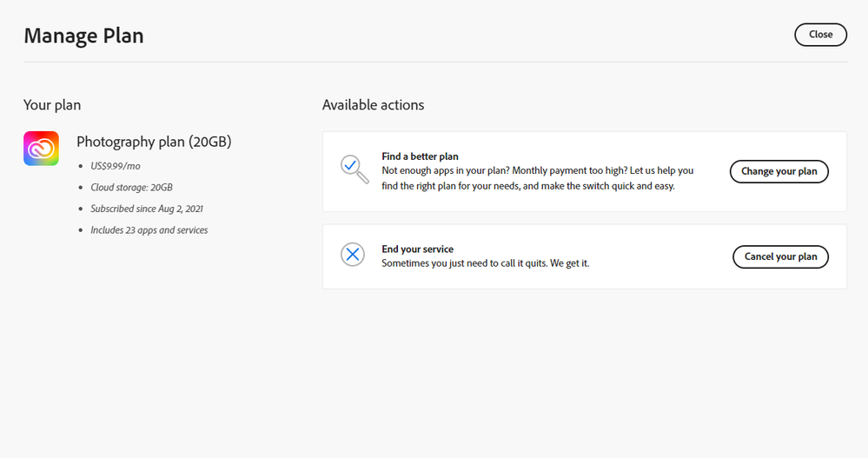Click the horizontal divider below Manage Plan
Screen dimensions: 868x458
tap(434, 62)
